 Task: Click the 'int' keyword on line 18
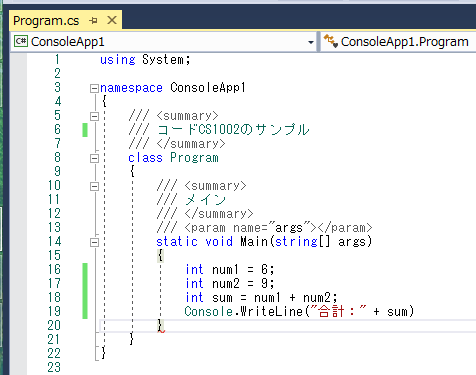coord(194,297)
